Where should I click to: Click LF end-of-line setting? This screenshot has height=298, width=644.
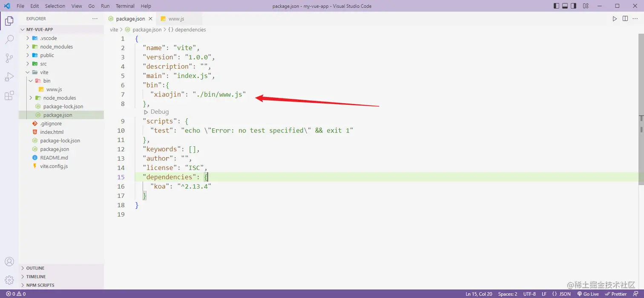click(x=544, y=294)
